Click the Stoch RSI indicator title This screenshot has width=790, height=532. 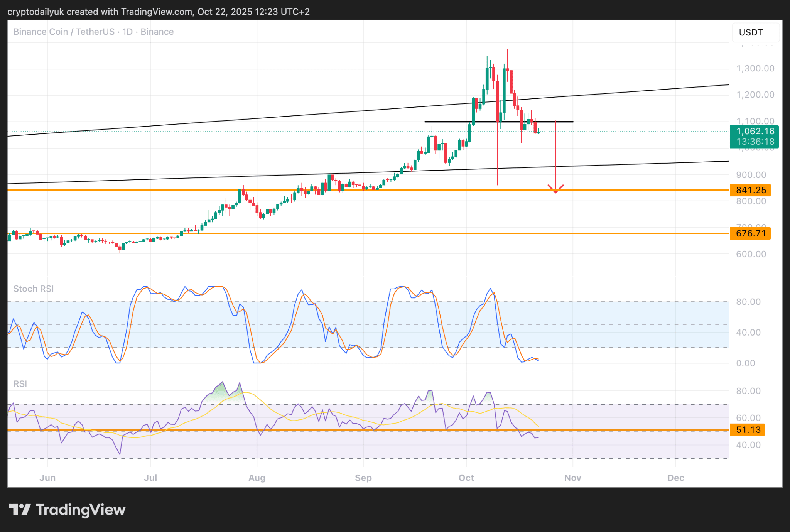tap(34, 289)
